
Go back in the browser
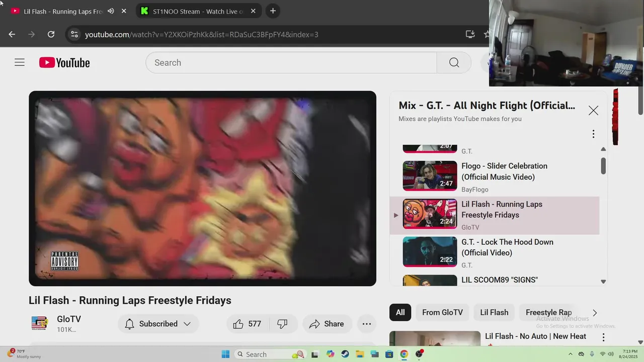(12, 34)
